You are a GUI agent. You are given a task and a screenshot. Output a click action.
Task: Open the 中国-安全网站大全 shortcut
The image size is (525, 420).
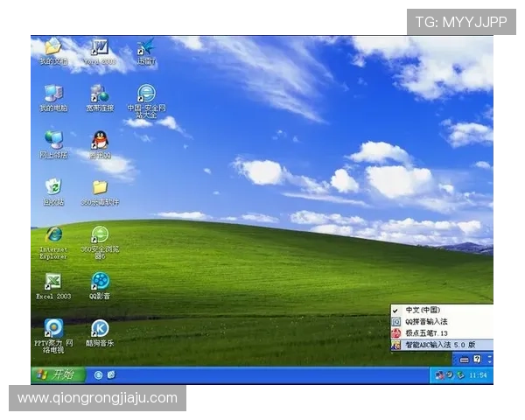146,101
